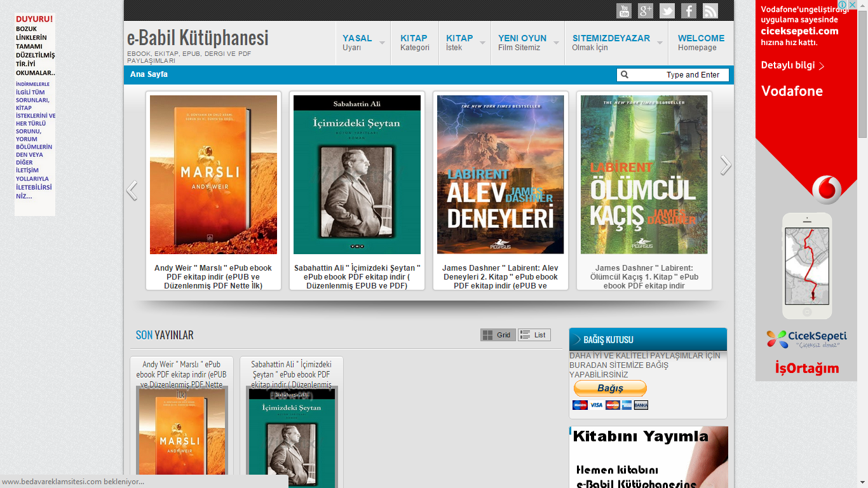Click the DUYURU announcement box
This screenshot has width=868, height=488.
[x=35, y=114]
